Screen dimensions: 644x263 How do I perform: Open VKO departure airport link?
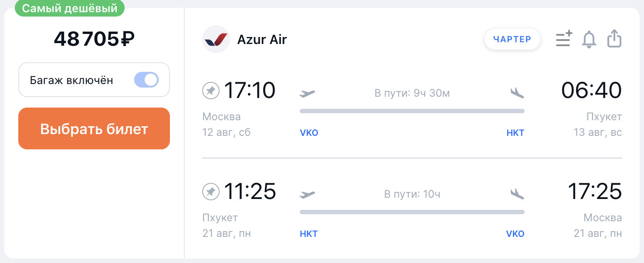309,133
